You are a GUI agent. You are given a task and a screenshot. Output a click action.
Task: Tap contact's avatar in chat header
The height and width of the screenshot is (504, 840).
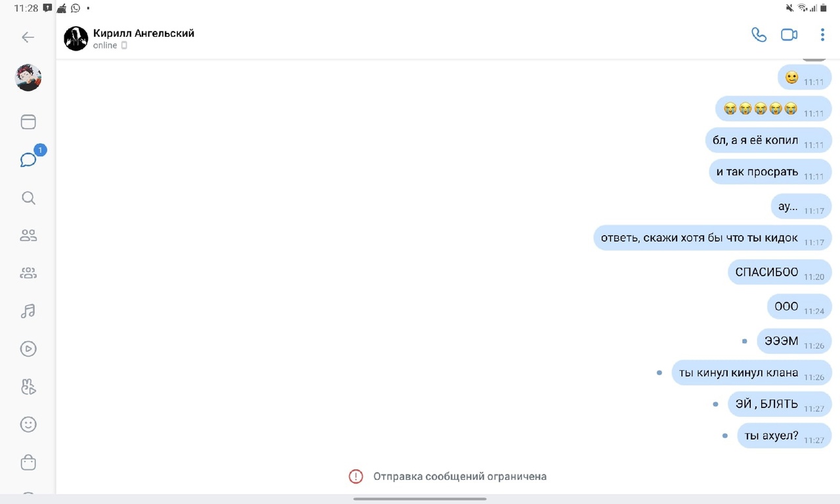pyautogui.click(x=76, y=39)
